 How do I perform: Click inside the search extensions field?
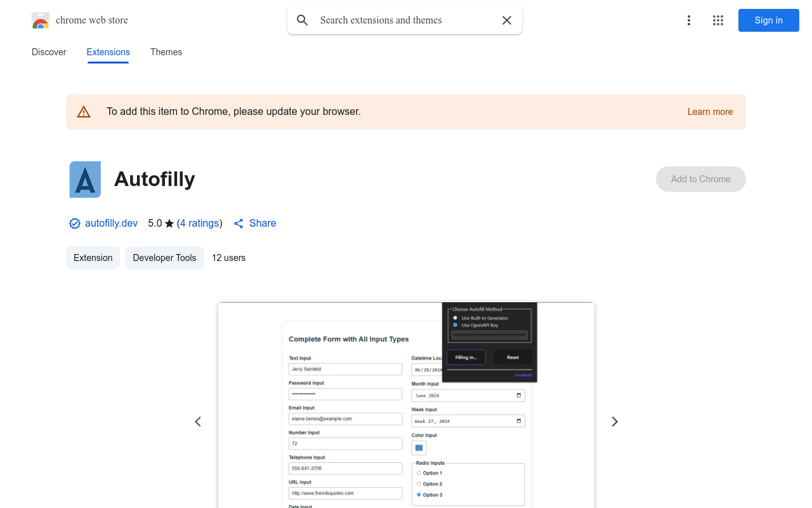(405, 20)
